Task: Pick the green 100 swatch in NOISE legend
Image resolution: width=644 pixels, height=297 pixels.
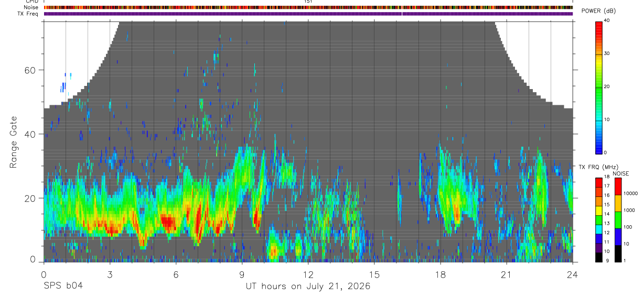Action: coord(617,220)
